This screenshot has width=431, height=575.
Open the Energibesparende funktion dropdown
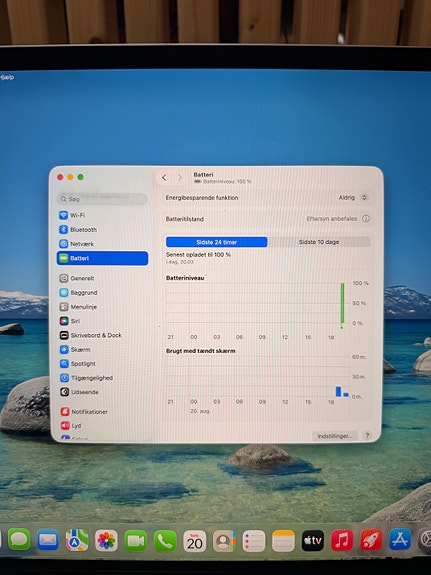[353, 198]
